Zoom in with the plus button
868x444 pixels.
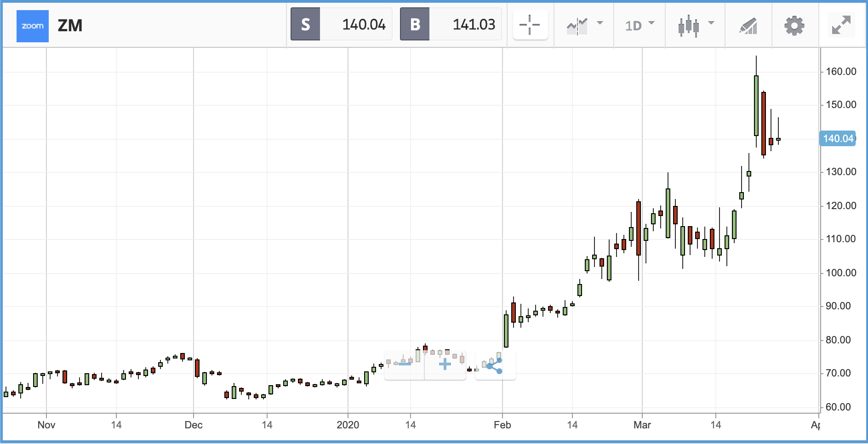pos(445,364)
